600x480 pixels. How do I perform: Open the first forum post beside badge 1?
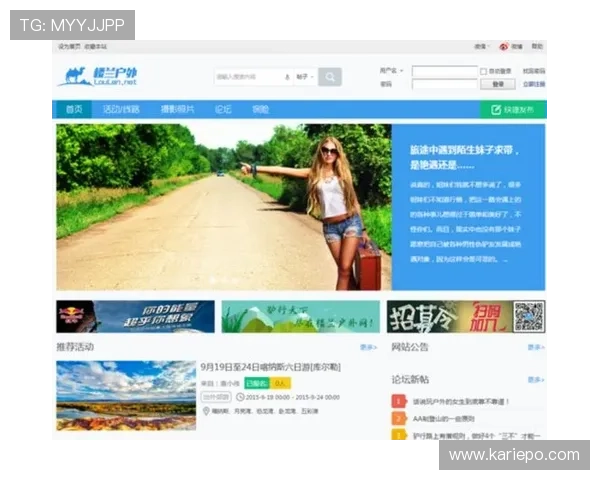point(461,402)
